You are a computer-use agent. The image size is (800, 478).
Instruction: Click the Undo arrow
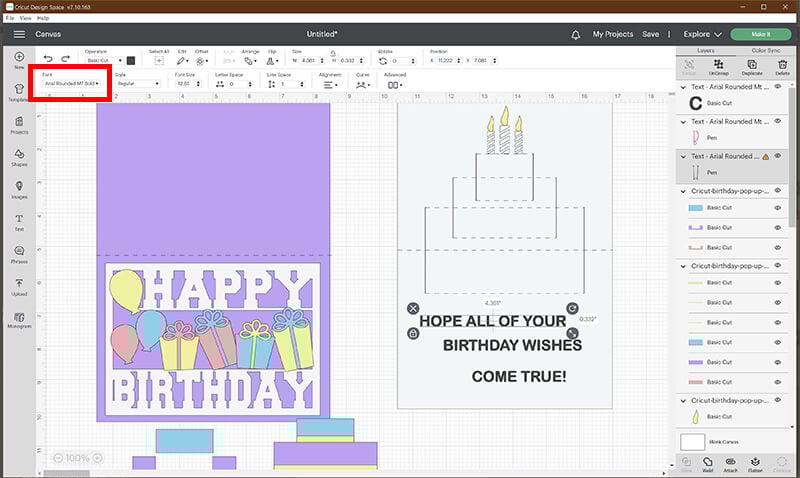tap(48, 59)
